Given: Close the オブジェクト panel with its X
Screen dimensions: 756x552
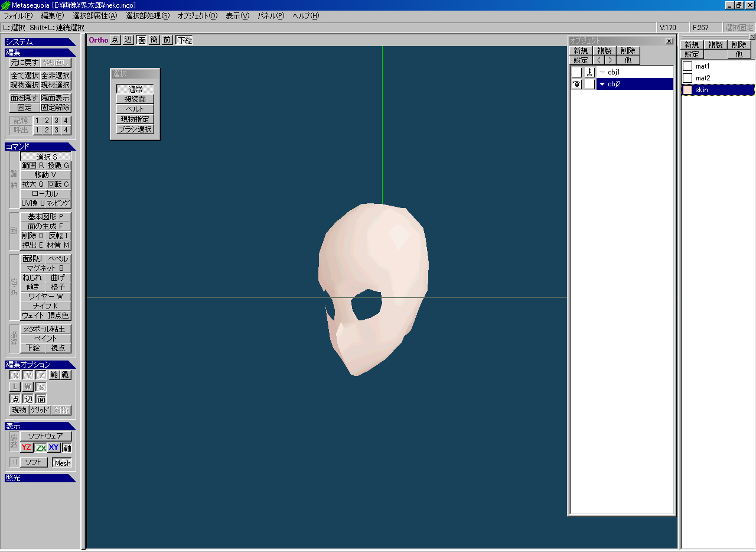Looking at the screenshot, I should click(x=669, y=41).
